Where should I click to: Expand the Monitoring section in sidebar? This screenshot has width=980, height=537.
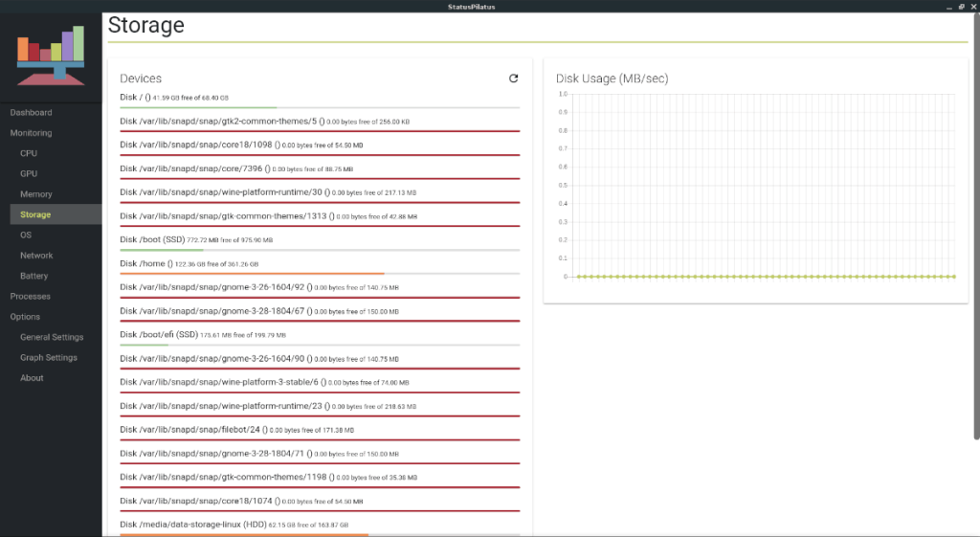[31, 133]
